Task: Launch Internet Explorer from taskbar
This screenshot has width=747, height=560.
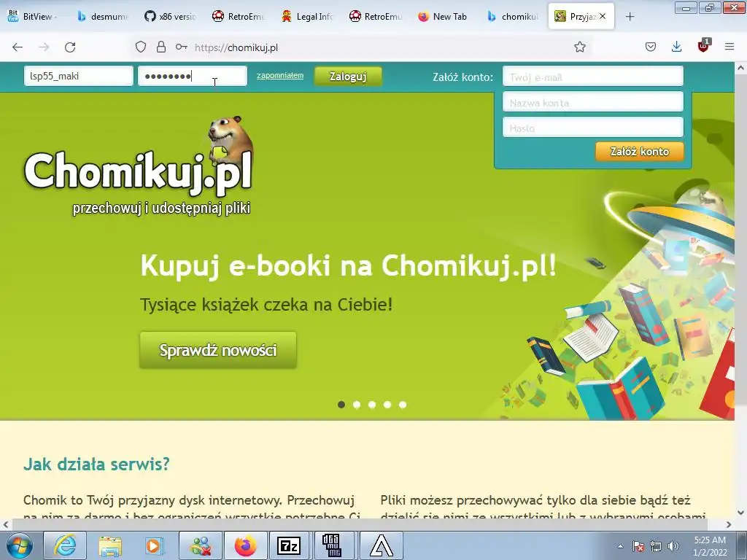Action: click(x=65, y=545)
